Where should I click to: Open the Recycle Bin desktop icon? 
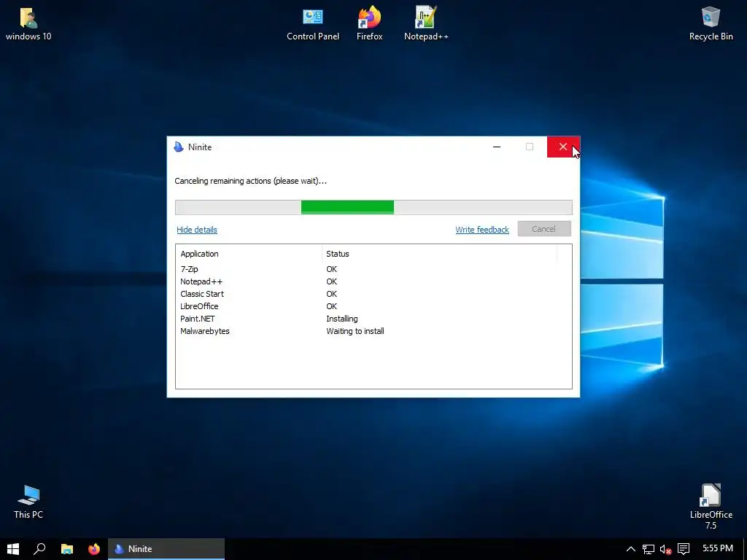pyautogui.click(x=711, y=23)
